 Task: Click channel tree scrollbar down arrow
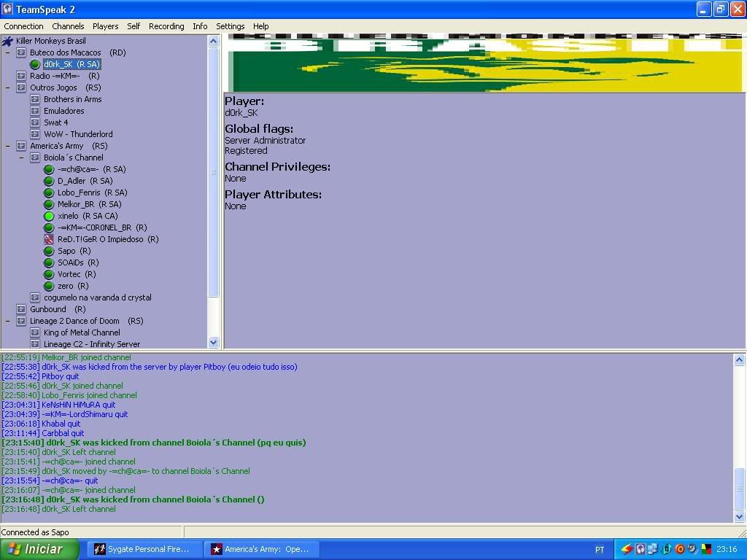(x=214, y=342)
